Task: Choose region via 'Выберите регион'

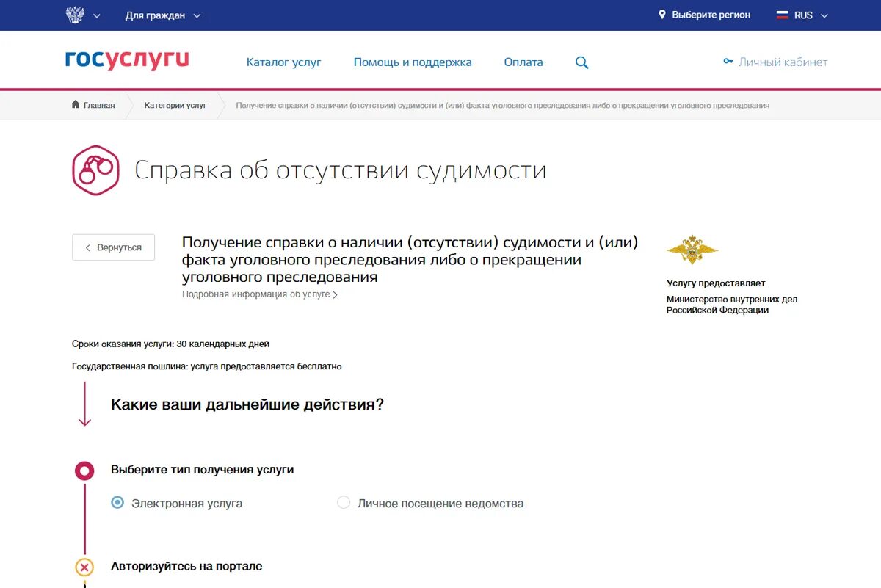Action: click(x=711, y=15)
